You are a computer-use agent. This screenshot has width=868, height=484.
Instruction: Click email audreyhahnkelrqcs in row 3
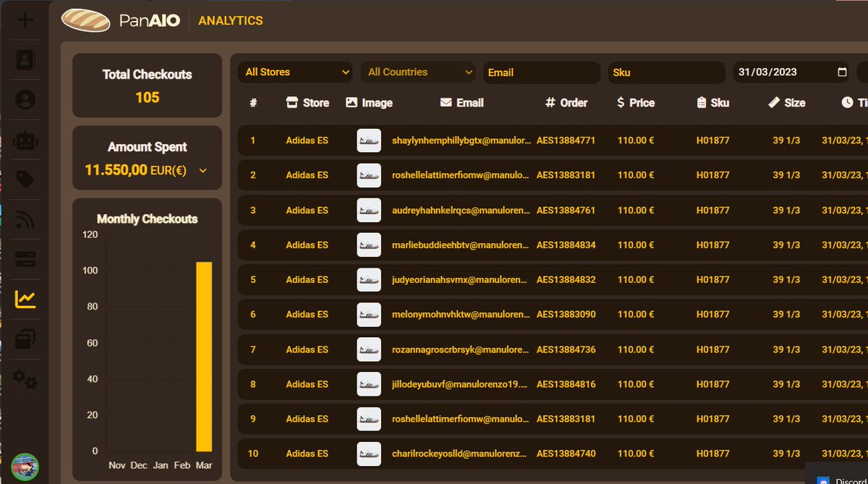pyautogui.click(x=461, y=210)
